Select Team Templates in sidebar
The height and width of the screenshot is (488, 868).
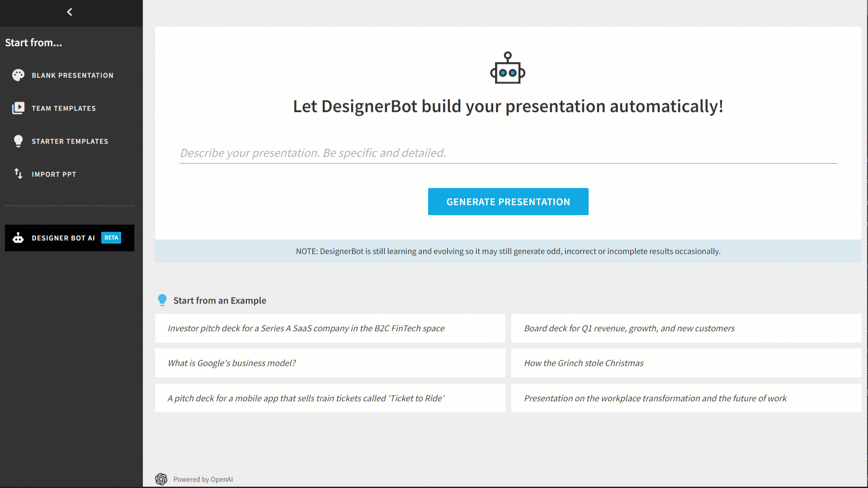(x=70, y=108)
